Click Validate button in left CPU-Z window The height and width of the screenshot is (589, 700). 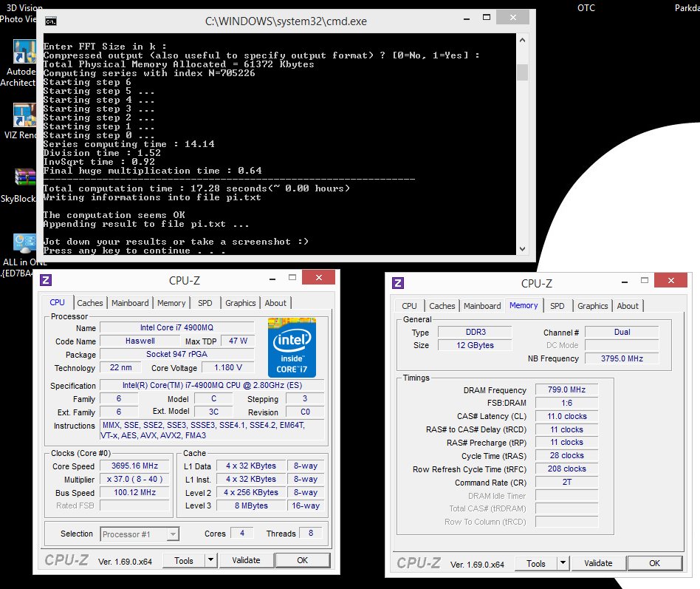click(x=246, y=560)
